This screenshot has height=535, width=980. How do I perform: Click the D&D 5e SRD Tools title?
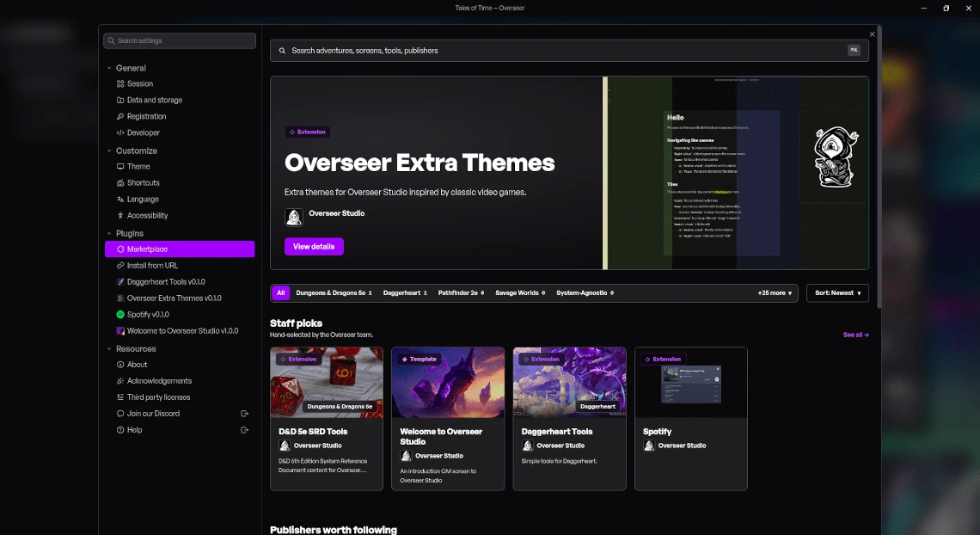pyautogui.click(x=313, y=431)
